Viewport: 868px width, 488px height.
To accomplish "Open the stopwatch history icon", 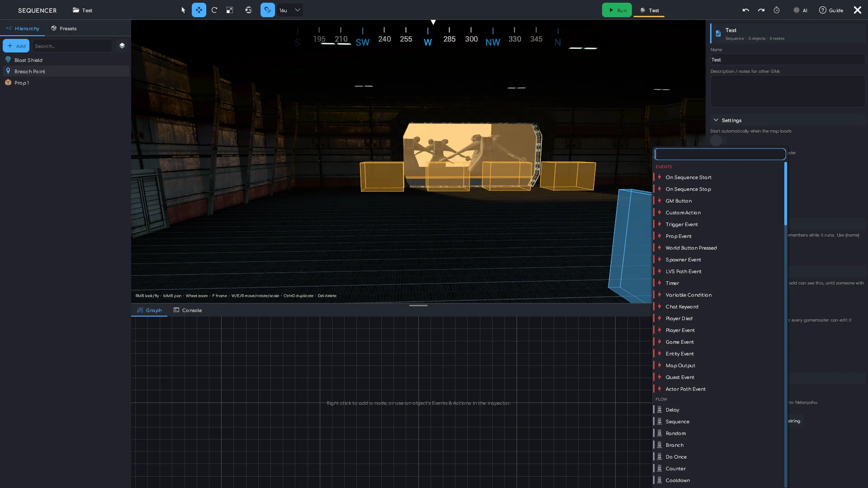I will click(x=777, y=10).
